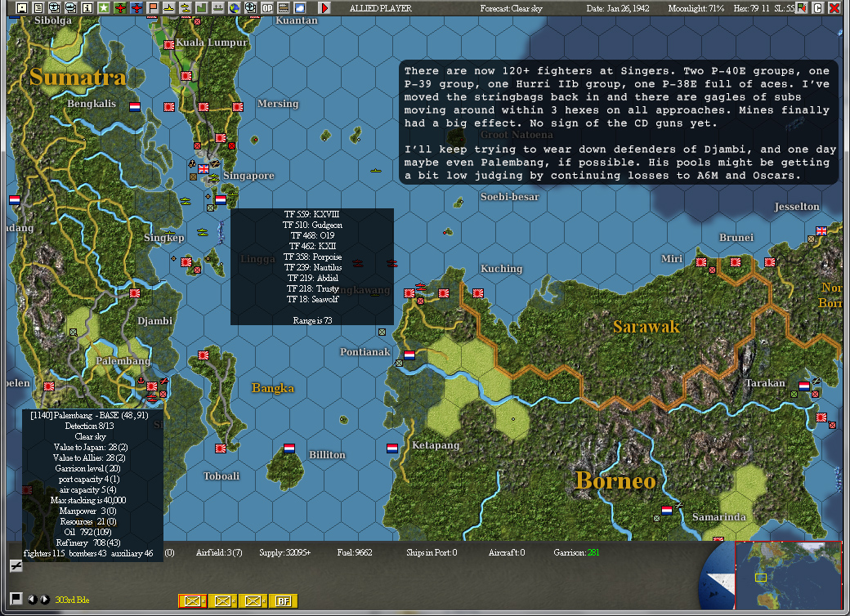Click the 303rd Bde unit name
Screen dimensions: 850x616
pos(72,600)
